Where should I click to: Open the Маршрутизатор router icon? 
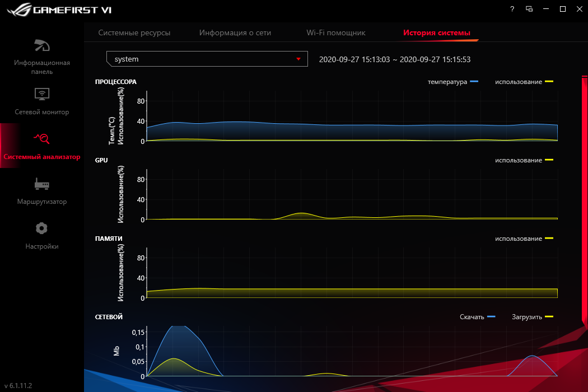tap(42, 184)
